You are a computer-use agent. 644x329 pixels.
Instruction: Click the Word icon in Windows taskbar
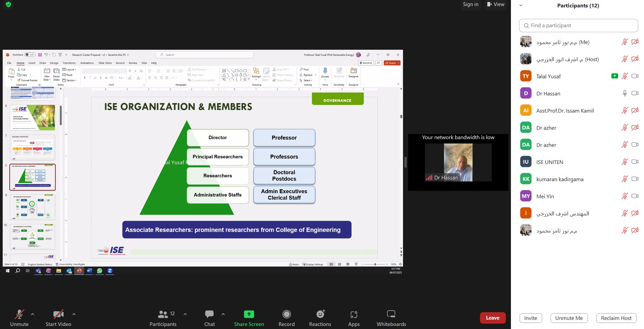click(89, 271)
